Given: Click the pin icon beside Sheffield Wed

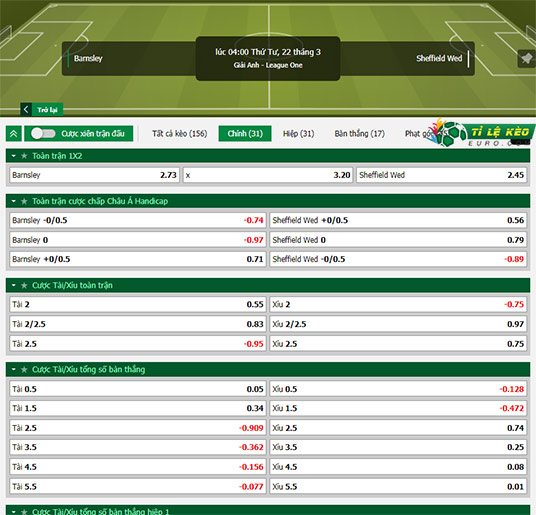Looking at the screenshot, I should [x=526, y=58].
